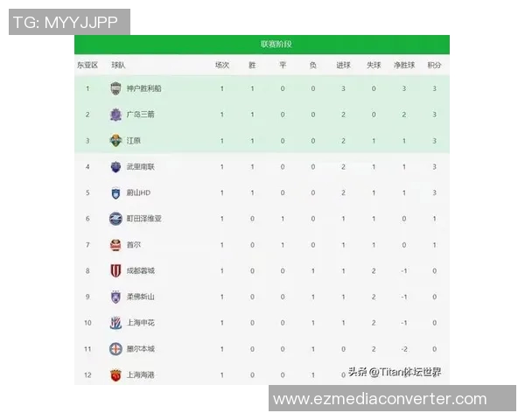Click the www.ezmediaconverter.com watermark link
525x420 pixels.
[380, 399]
